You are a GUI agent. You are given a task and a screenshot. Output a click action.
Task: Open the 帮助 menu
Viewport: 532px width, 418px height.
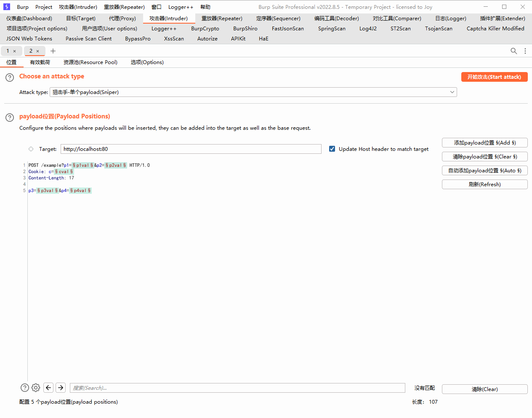click(205, 7)
